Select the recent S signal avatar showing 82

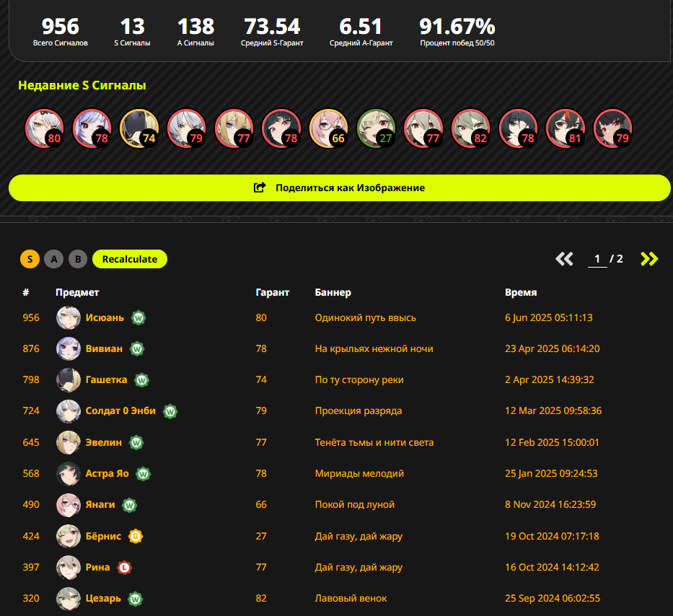tap(471, 128)
